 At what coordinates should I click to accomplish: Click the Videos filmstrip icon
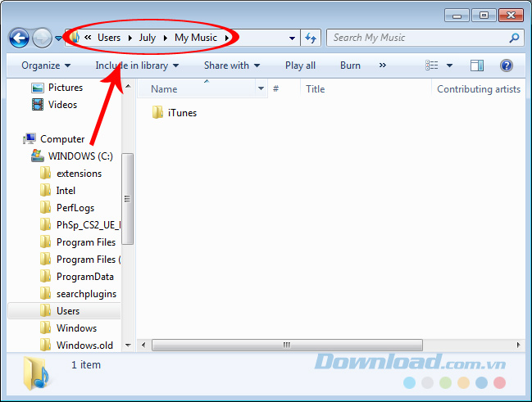(x=38, y=105)
